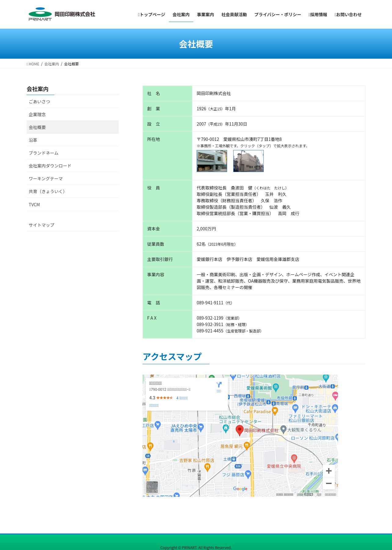Screen dimensions: 392x550
Task: Click the Cafe Paradise coffee marker
Action: click(x=275, y=411)
